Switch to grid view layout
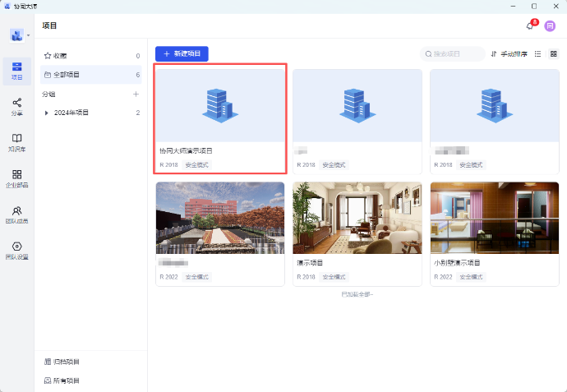Screen dimensions: 567x392 coord(554,54)
